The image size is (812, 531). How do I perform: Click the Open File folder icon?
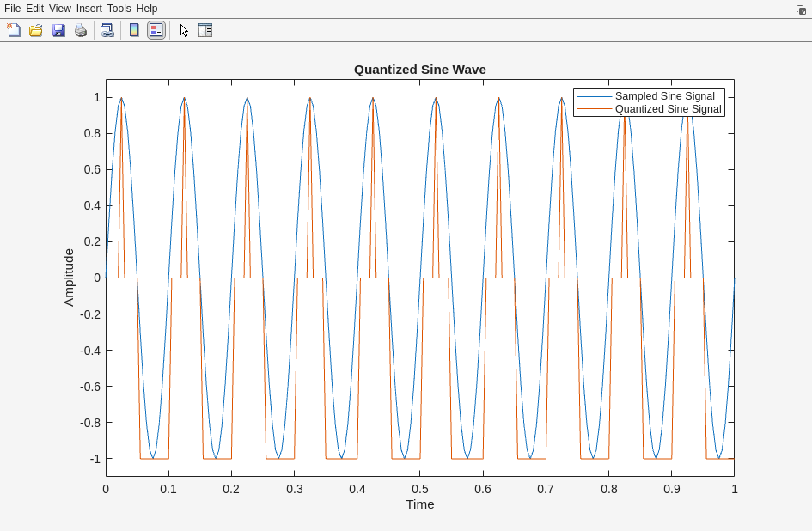pos(36,30)
